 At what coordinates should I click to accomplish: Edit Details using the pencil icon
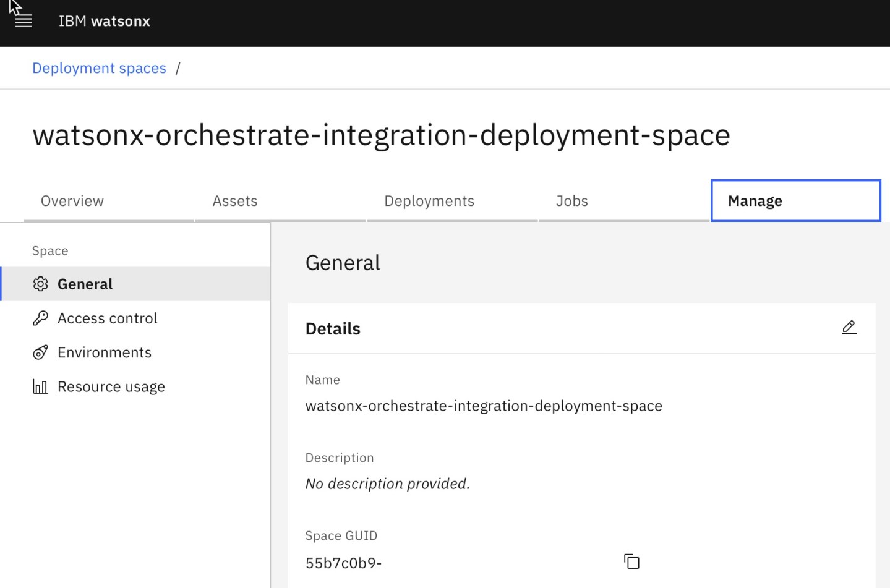[x=849, y=327]
